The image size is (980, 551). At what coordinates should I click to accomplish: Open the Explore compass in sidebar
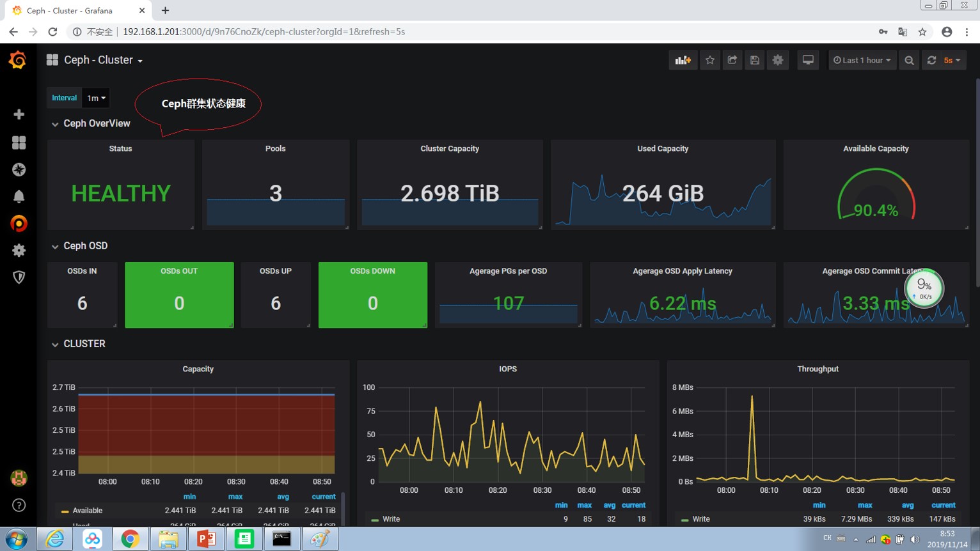19,169
